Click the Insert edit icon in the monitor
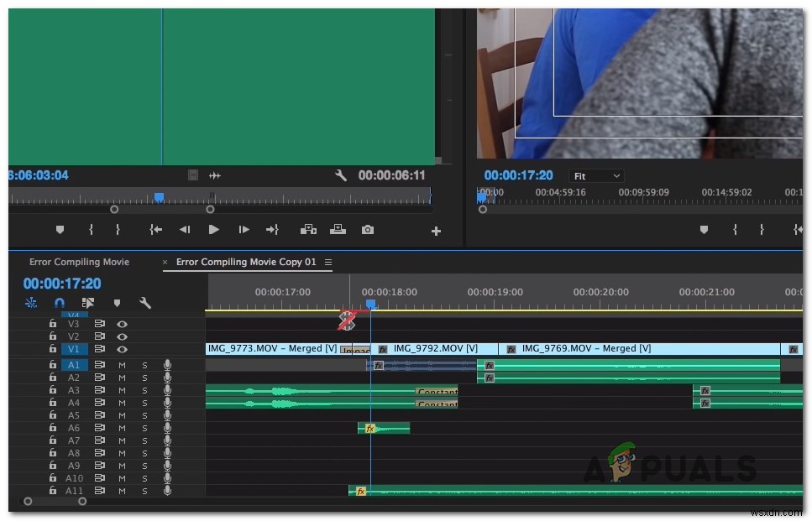The width and height of the screenshot is (812, 521). 309,229
